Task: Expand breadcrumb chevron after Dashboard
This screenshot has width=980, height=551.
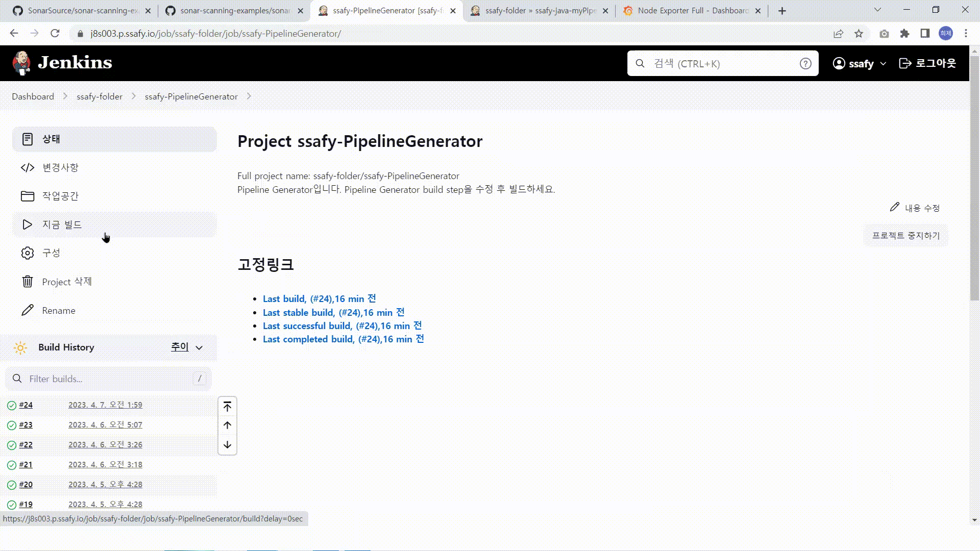Action: (x=65, y=96)
